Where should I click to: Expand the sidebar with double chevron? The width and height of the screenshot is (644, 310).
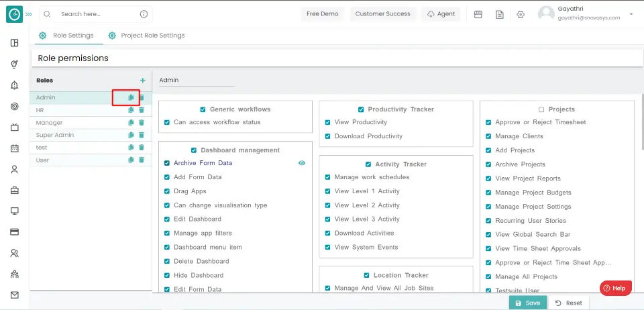(x=29, y=14)
